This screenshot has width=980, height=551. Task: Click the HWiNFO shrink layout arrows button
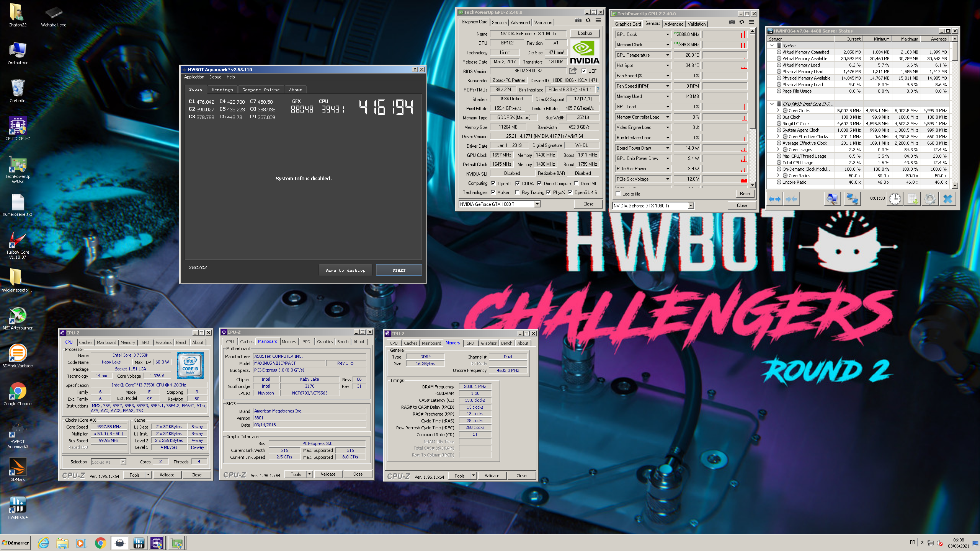pos(791,199)
